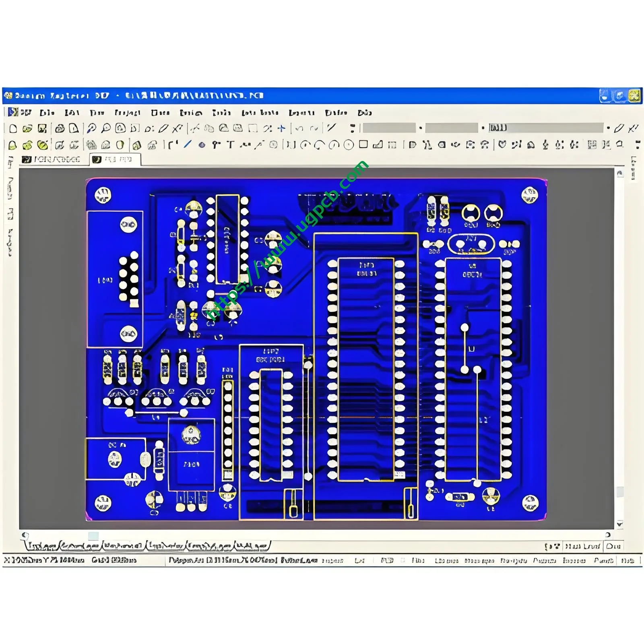Open the Place menu
The height and width of the screenshot is (644, 644).
pyautogui.click(x=161, y=114)
